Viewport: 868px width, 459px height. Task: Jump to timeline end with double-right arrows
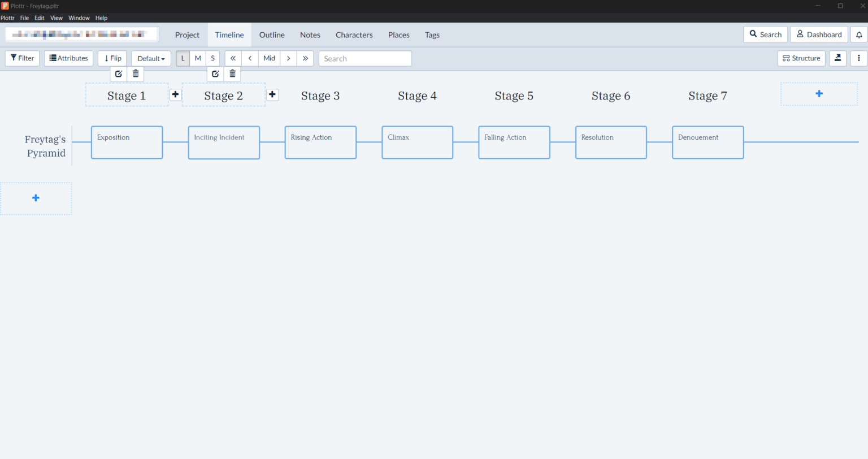tap(305, 58)
